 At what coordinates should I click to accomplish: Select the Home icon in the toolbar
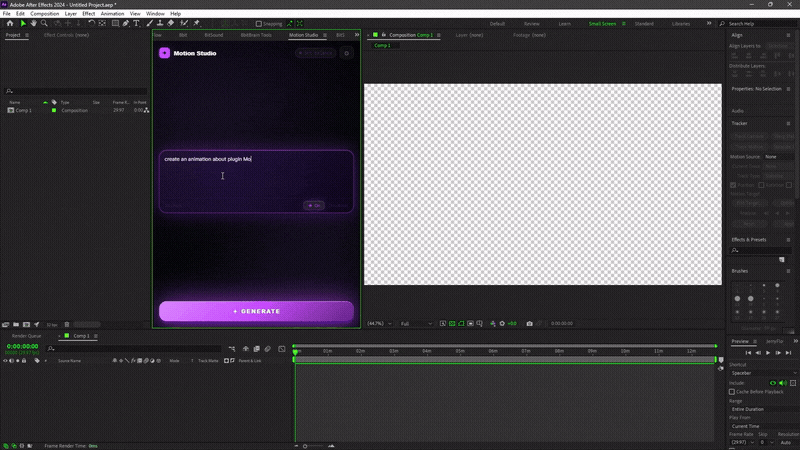click(x=10, y=23)
